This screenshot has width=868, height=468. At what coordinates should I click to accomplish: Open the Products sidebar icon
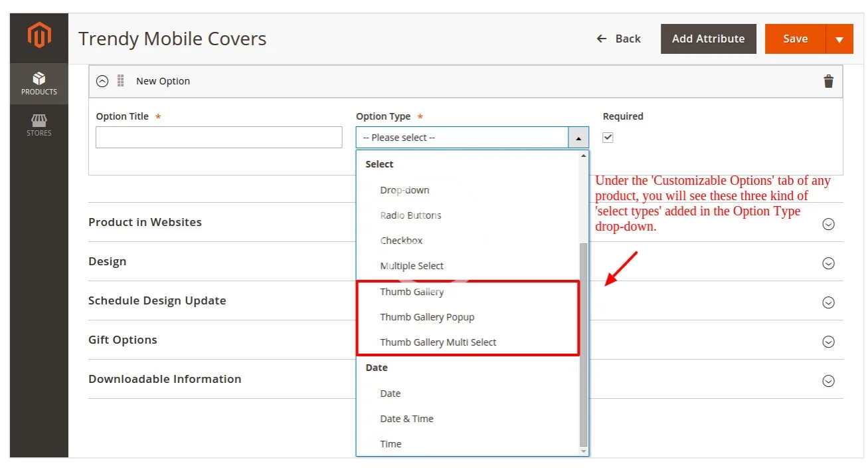click(x=39, y=84)
